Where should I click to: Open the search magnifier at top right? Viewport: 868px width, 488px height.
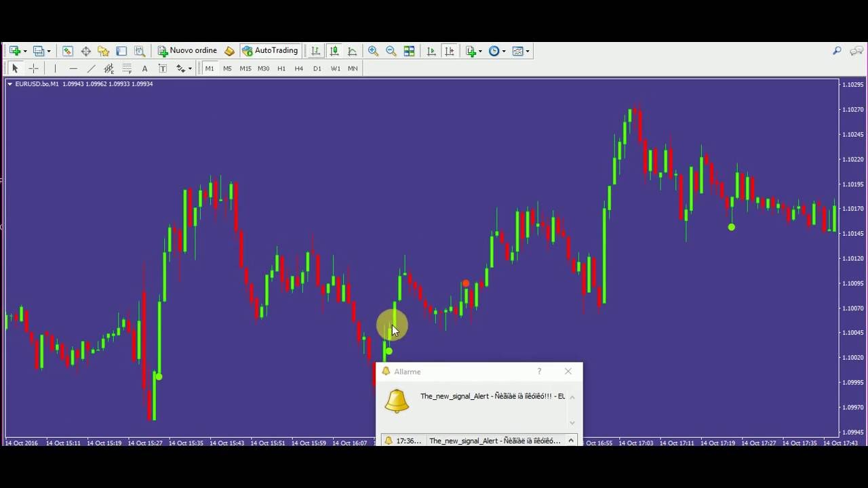(837, 51)
